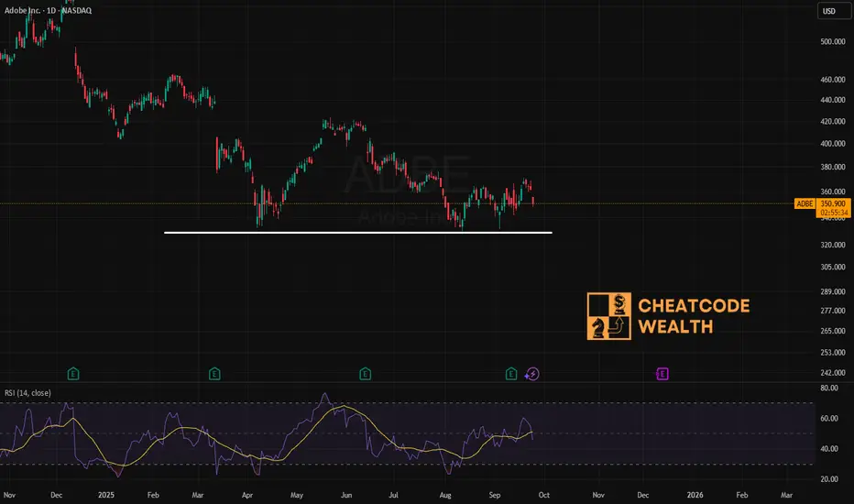The width and height of the screenshot is (854, 504).
Task: Click the Sep label on time axis
Action: 495,495
